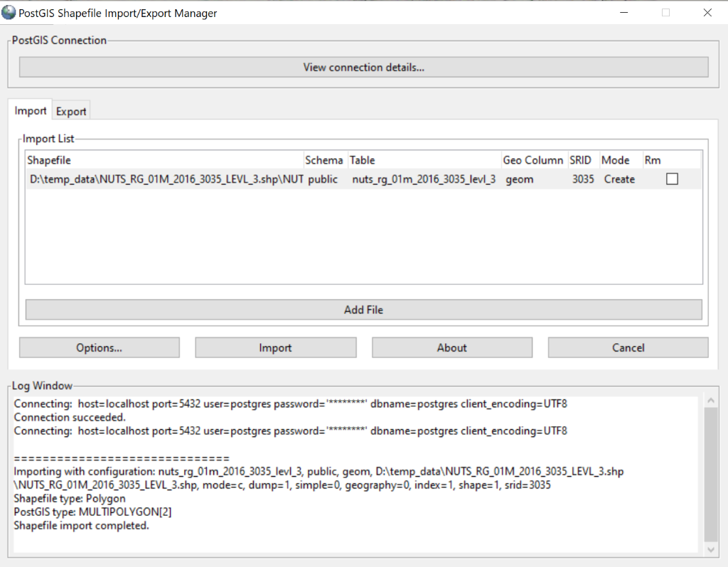The image size is (728, 567).
Task: Click the log window scrollbar thumb
Action: 710,475
